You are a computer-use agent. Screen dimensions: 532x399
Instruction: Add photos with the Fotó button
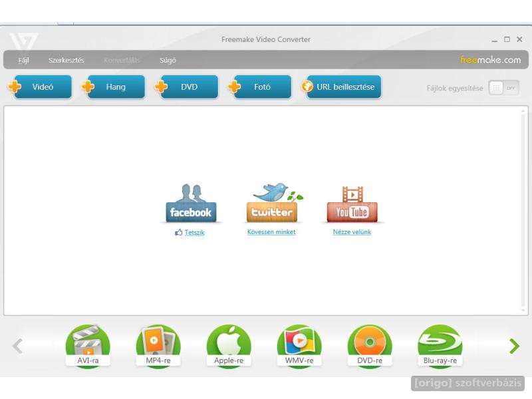(x=259, y=87)
